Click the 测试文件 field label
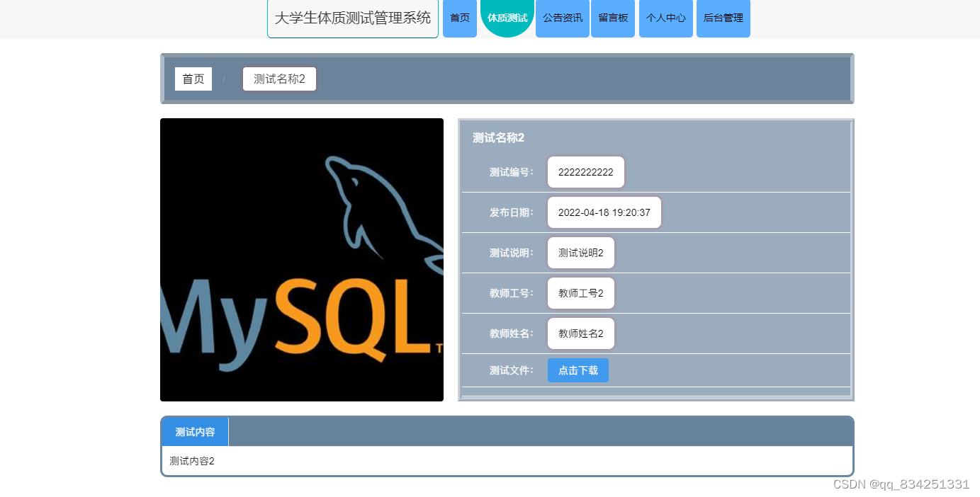This screenshot has height=497, width=980. (512, 370)
